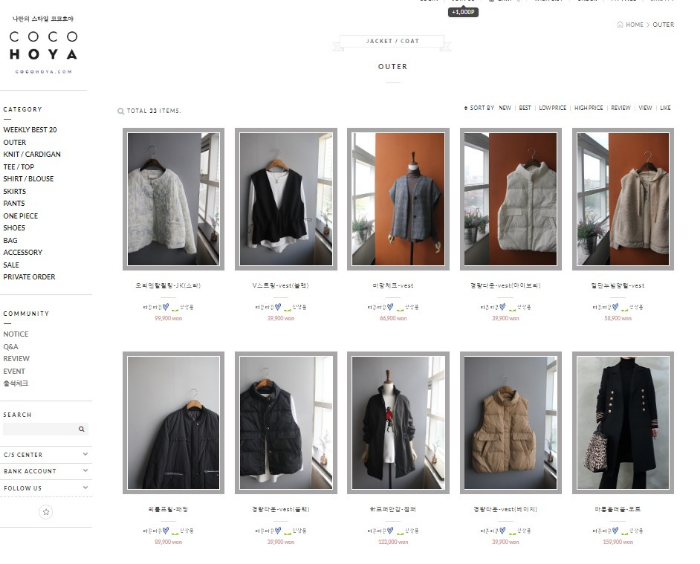The image size is (700, 564).
Task: Open SALE category
Action: click(11, 265)
